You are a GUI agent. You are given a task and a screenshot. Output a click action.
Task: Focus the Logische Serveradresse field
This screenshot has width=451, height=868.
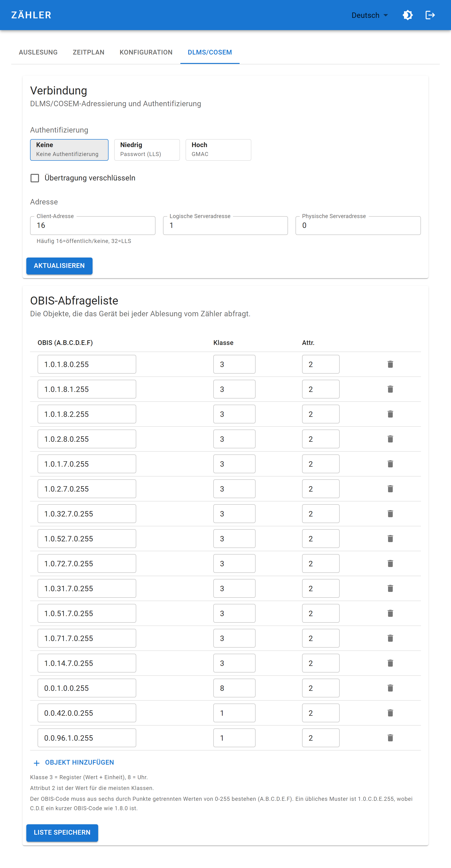click(x=225, y=225)
